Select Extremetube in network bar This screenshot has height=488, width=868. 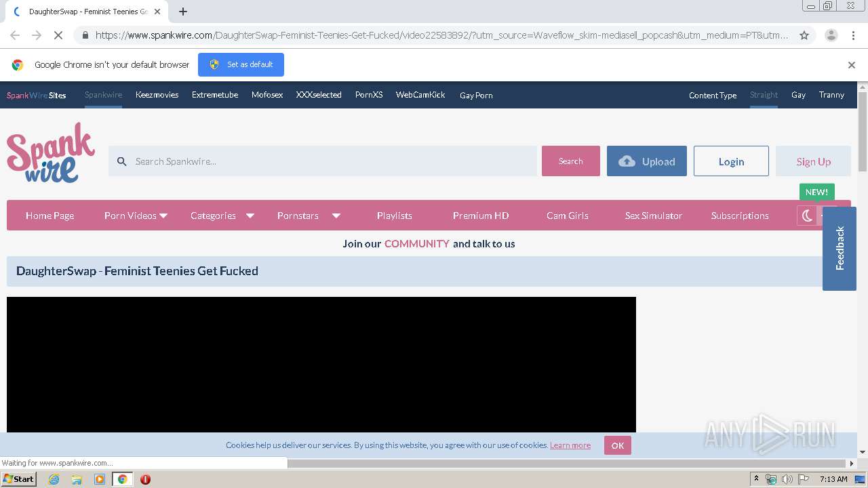click(215, 95)
